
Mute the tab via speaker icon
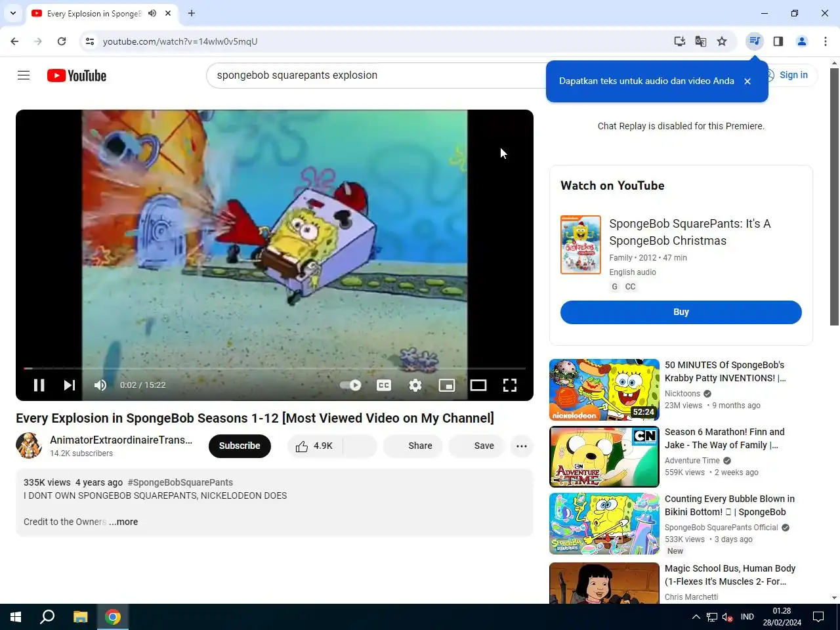tap(152, 13)
